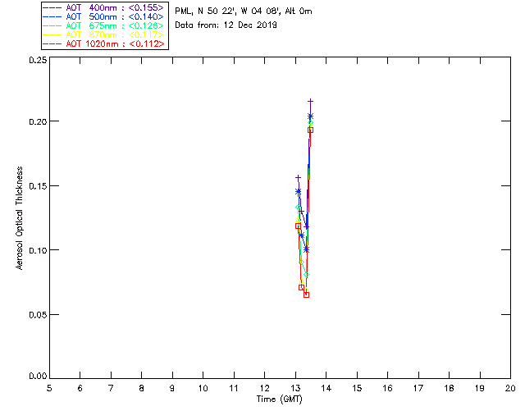Click the Aerosol Optical Thickness axis label
This screenshot has width=525, height=420.
20,217
